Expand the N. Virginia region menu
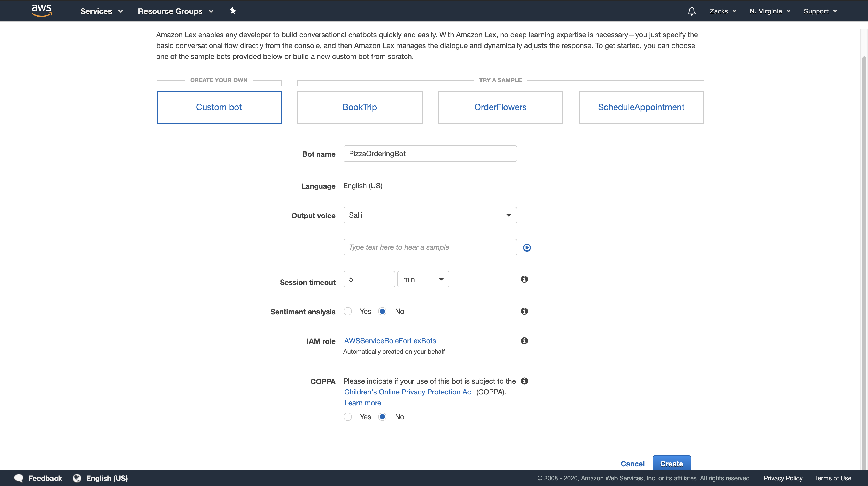868x486 pixels. point(770,11)
